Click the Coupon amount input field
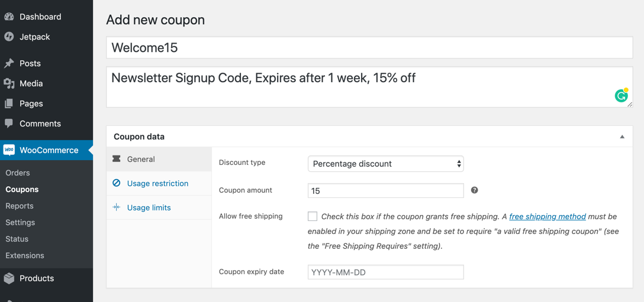644x302 pixels. pos(386,191)
